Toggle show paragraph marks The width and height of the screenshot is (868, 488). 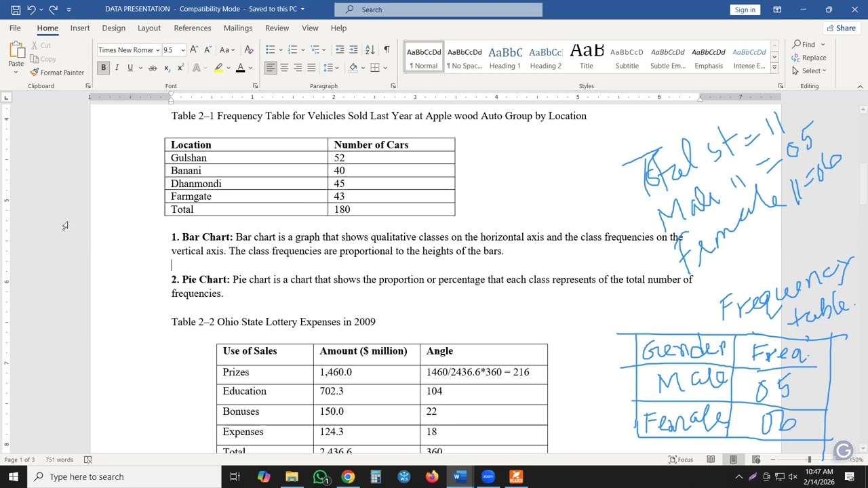click(387, 49)
